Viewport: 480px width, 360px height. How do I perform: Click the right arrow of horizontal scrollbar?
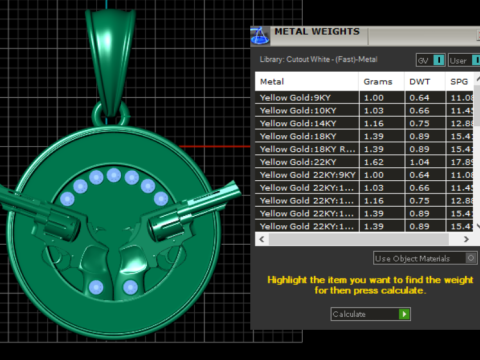(466, 239)
